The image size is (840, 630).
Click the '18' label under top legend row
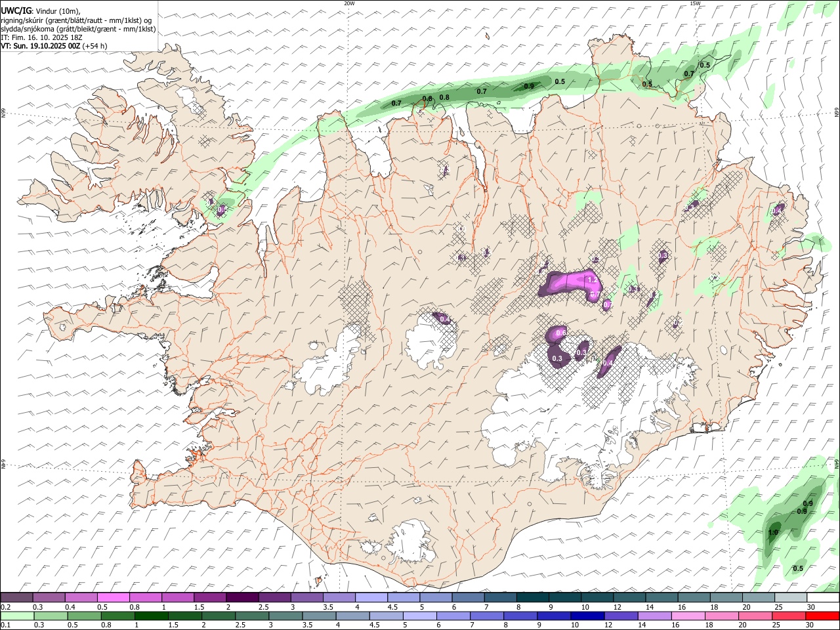714,607
